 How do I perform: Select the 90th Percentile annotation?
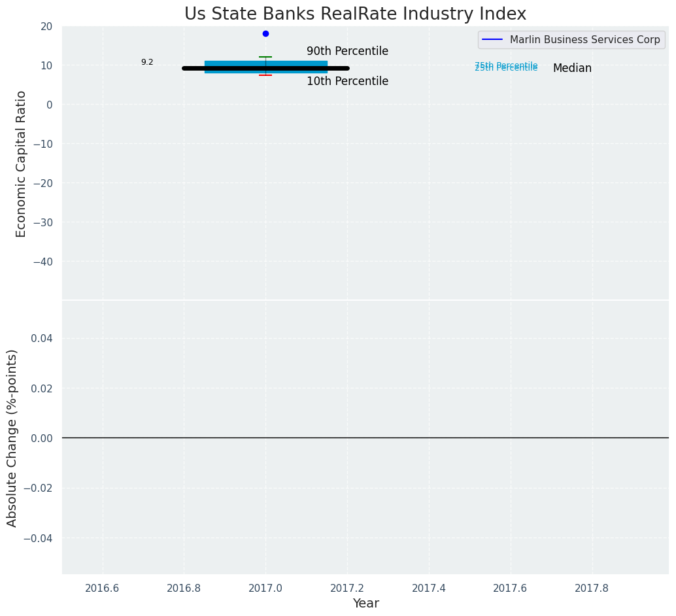point(347,51)
